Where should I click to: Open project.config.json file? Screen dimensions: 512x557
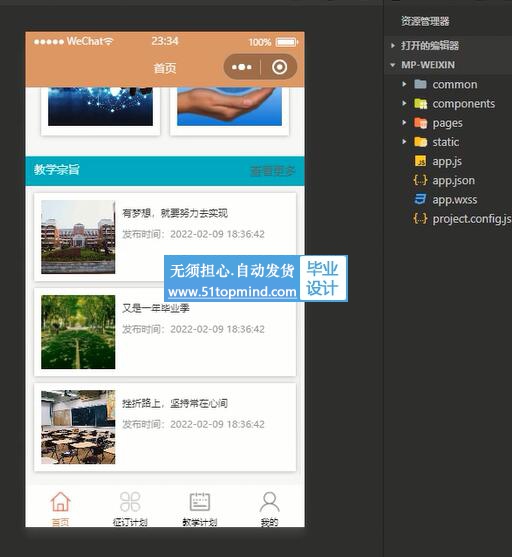click(x=462, y=219)
